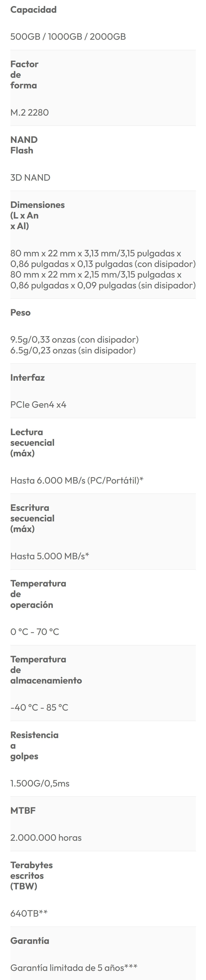Click the 9.5g/0,33 onzas con disipador line
The height and width of the screenshot is (980, 206).
click(74, 339)
